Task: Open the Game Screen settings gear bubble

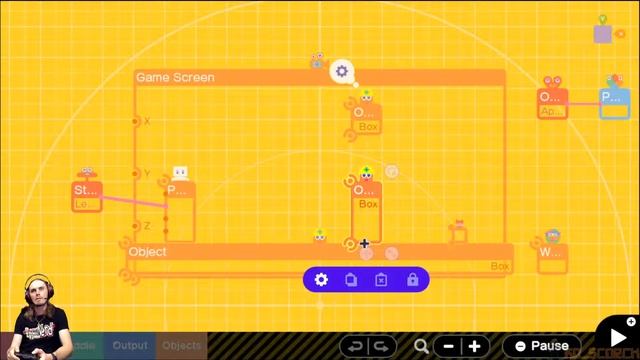Action: tap(342, 71)
